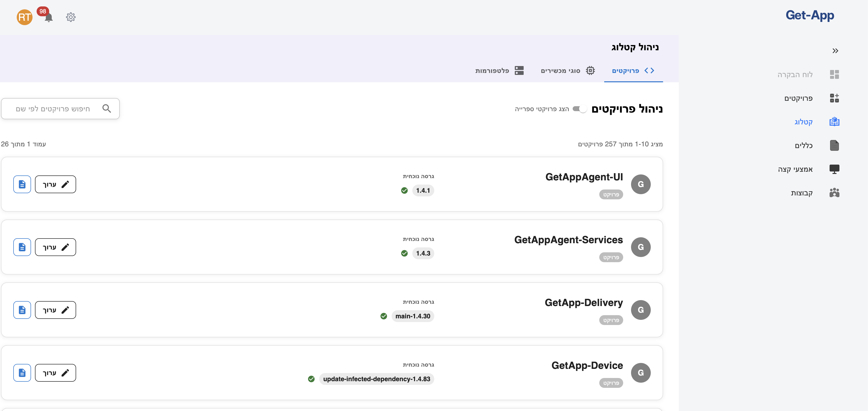Click the dashboard grid icon in sidebar
This screenshot has height=411, width=868.
pos(834,74)
